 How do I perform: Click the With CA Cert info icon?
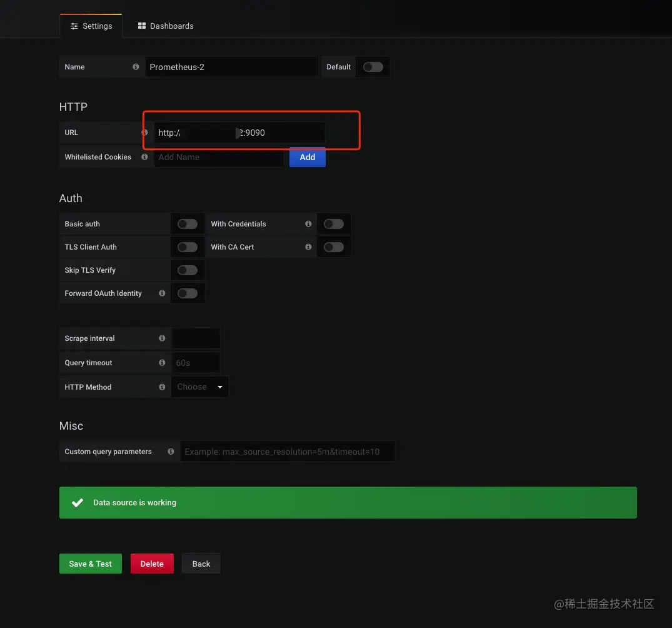pos(308,247)
